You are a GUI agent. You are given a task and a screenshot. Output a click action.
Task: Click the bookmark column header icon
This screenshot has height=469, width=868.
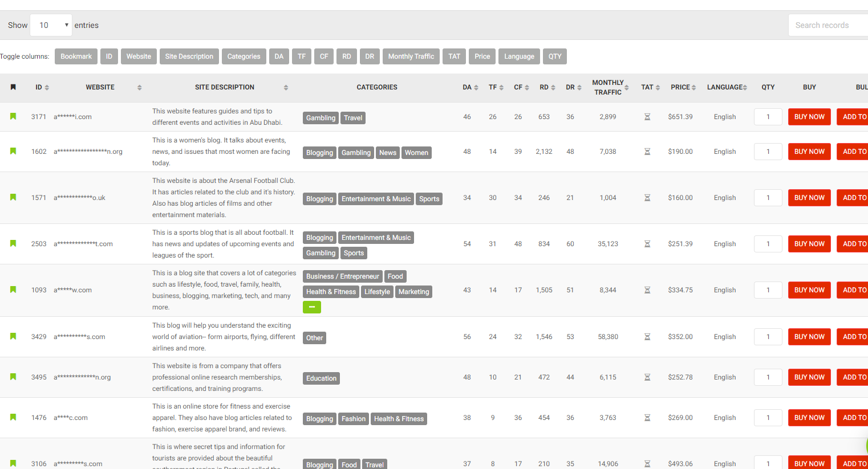tap(13, 87)
